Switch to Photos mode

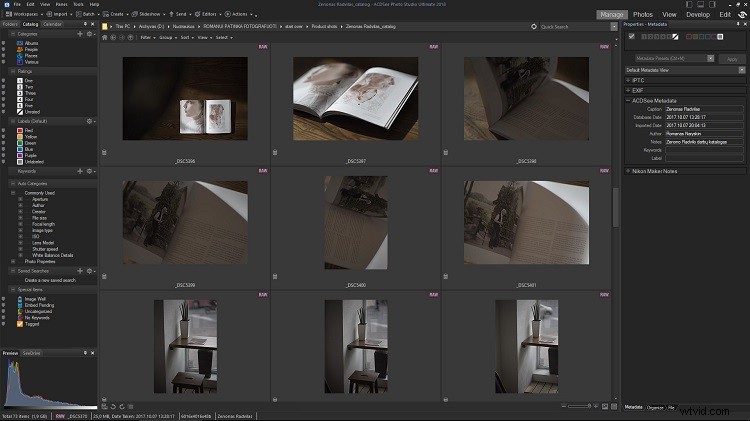(x=643, y=14)
